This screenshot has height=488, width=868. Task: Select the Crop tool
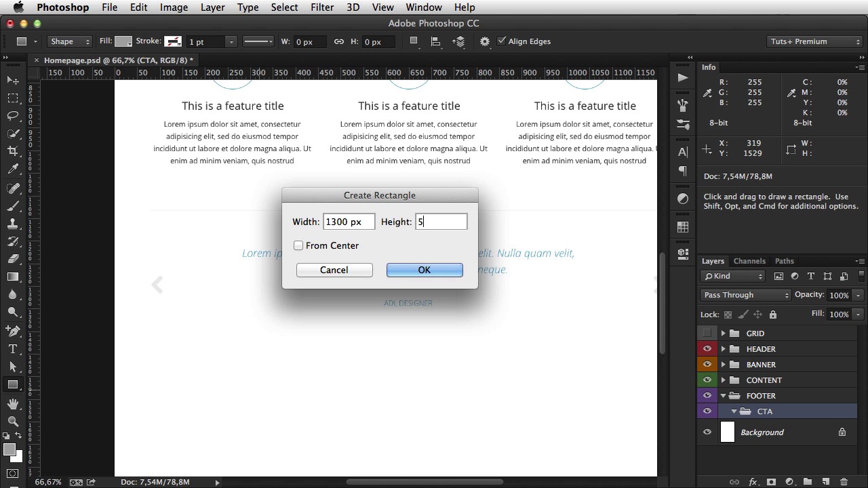coord(13,151)
